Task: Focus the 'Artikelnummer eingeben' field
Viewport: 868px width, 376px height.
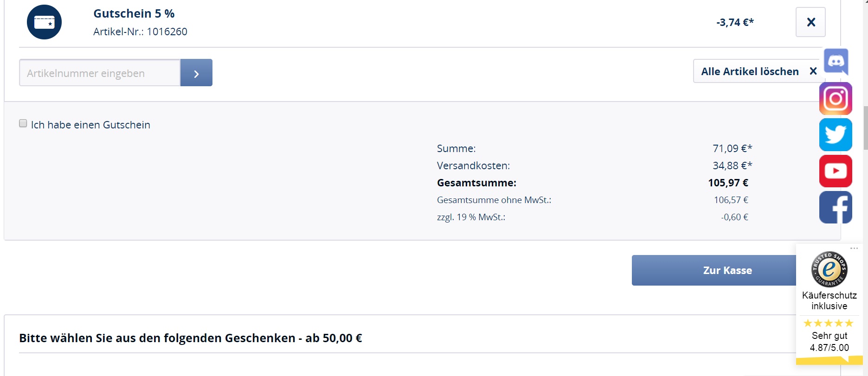Action: tap(99, 73)
